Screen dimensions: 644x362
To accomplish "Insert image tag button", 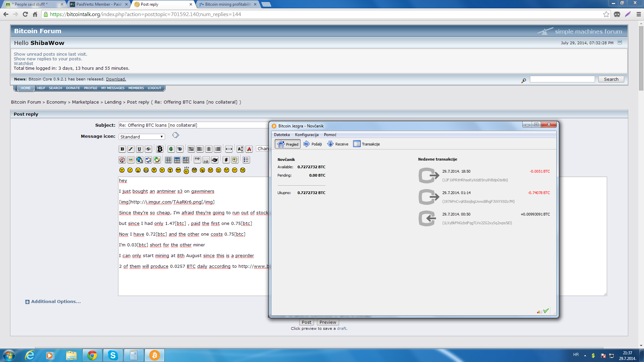I will (131, 160).
